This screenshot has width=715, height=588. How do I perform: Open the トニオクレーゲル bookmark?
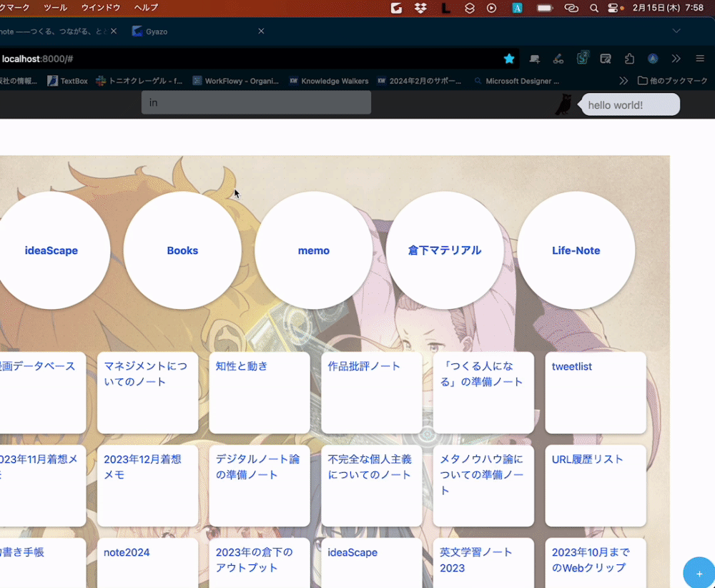(139, 81)
